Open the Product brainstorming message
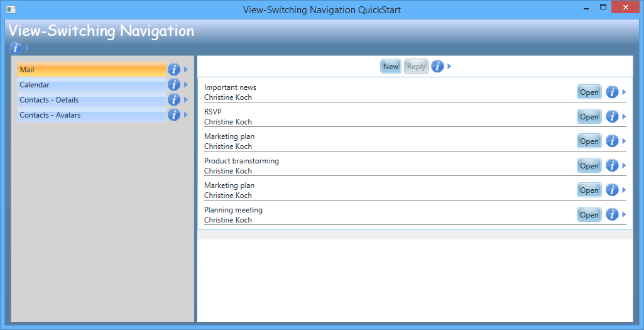The image size is (644, 330). tap(589, 165)
